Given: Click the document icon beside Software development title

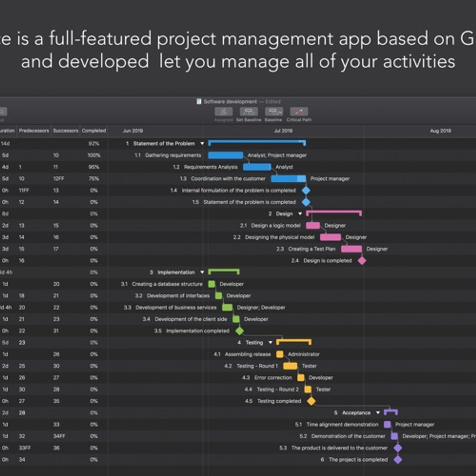Looking at the screenshot, I should coord(198,102).
